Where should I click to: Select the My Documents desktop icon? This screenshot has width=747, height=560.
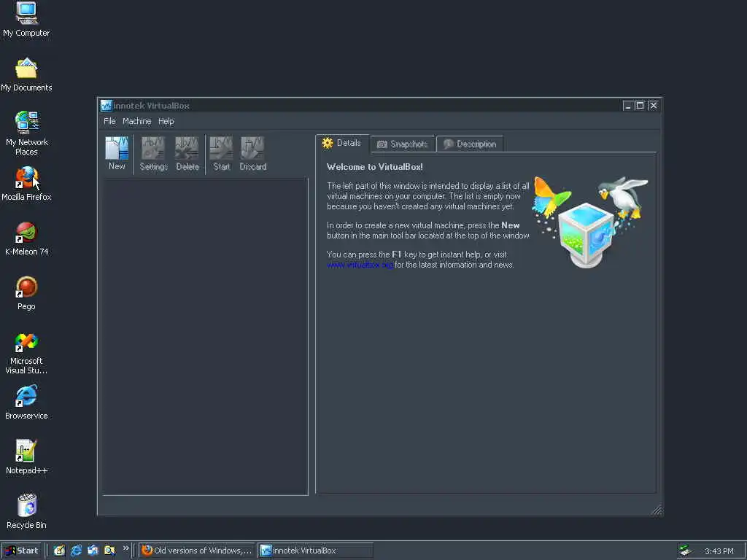pyautogui.click(x=26, y=74)
